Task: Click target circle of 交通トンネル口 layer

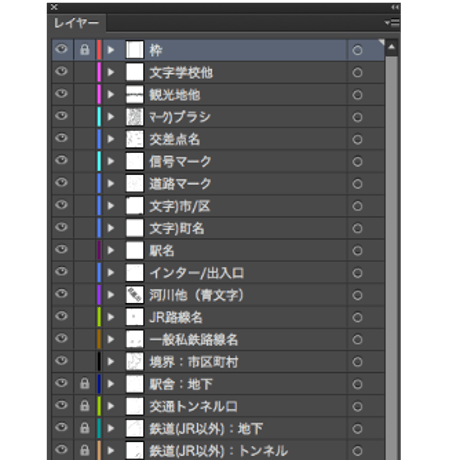Action: tap(357, 407)
